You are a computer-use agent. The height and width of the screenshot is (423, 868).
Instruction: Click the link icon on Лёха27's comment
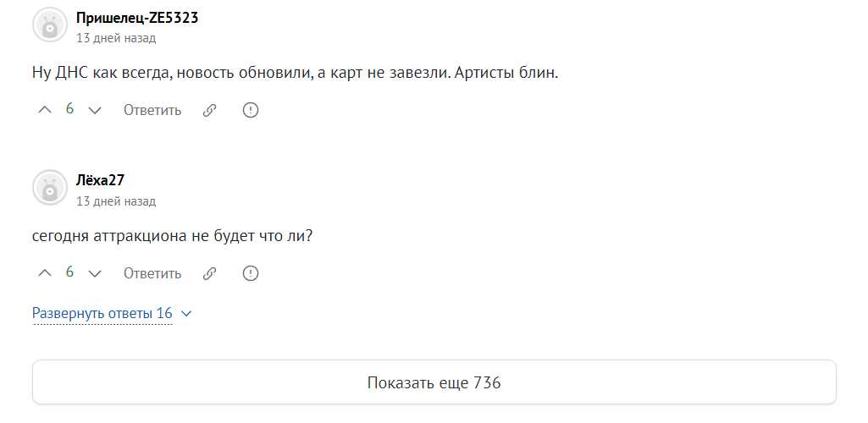pos(210,273)
